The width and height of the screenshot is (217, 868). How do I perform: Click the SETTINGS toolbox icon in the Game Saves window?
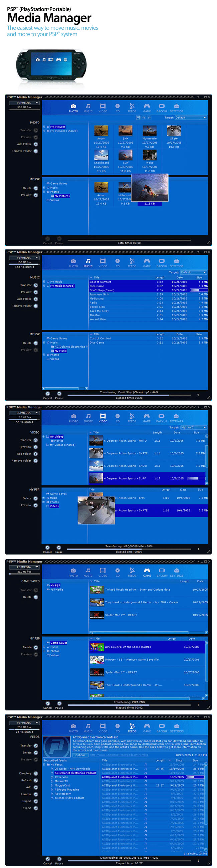[177, 570]
